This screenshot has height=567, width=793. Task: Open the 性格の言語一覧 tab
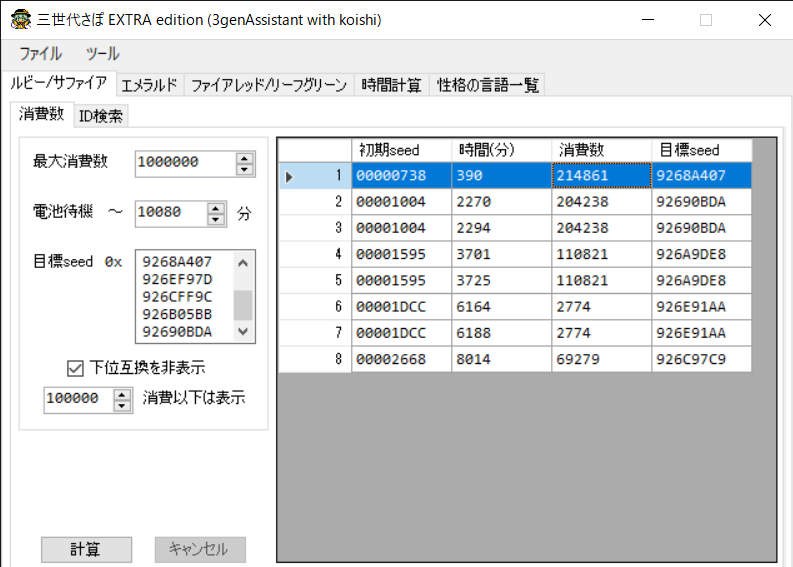pos(488,85)
